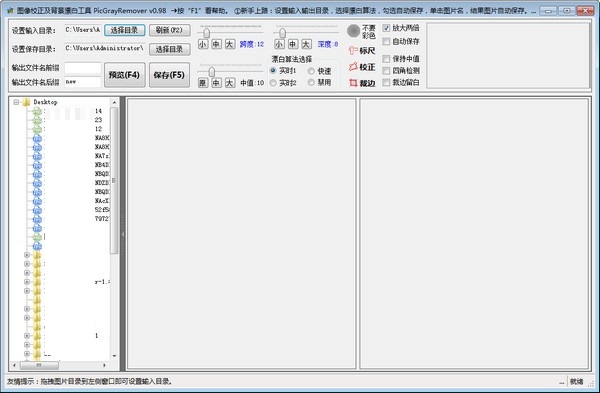Set 深度 depth preset to 大
Viewport: 600px width, 393px height.
click(x=306, y=44)
